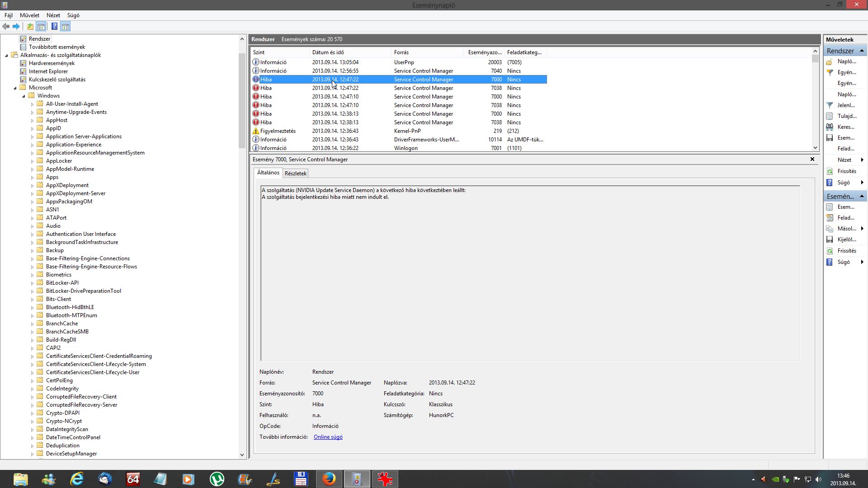Collapse Alkalmazás- és szolgáltatásnaplók node

6,56
